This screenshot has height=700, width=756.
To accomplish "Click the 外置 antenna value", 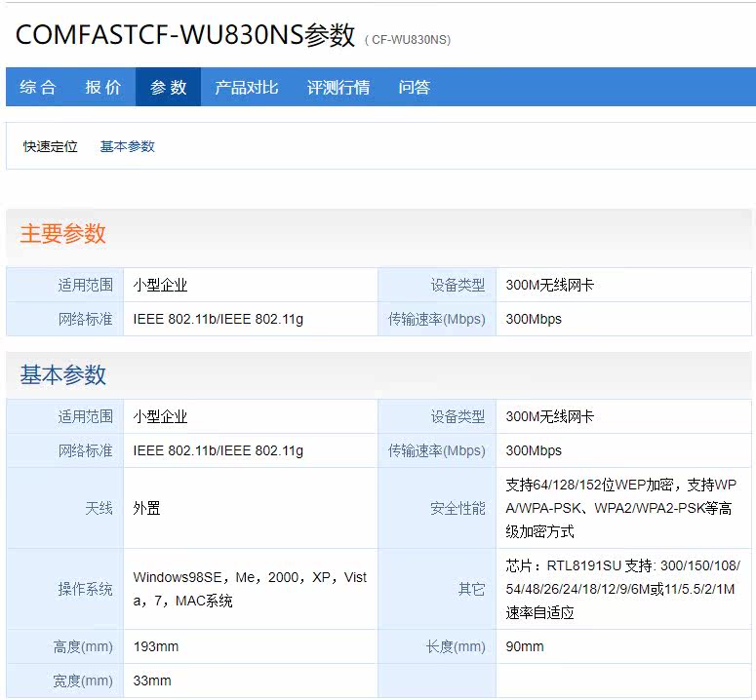I will [x=146, y=508].
